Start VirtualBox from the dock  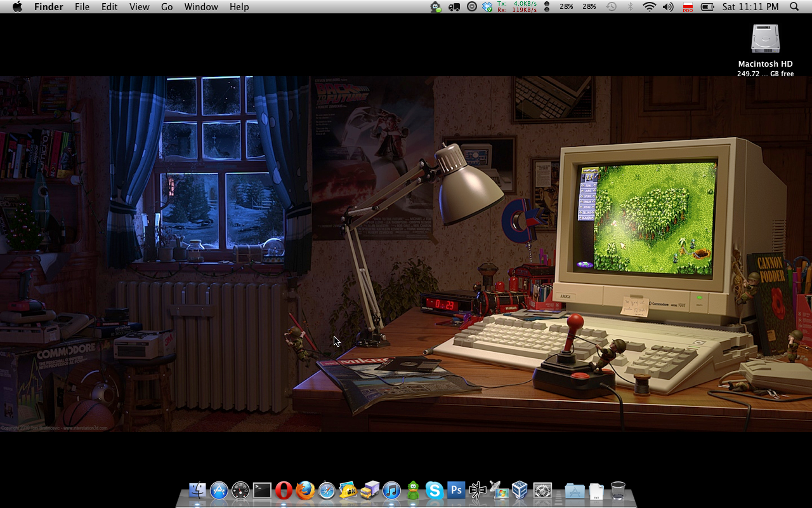pos(520,490)
